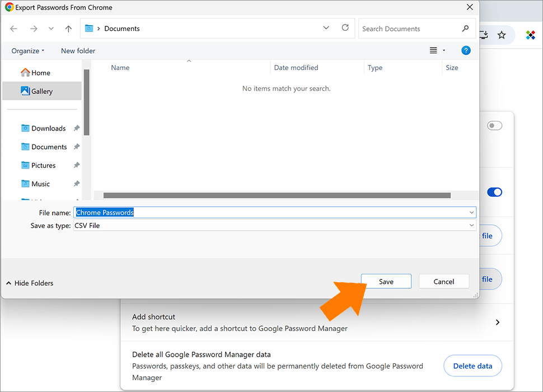
Task: Click New folder in the toolbar
Action: tap(78, 51)
